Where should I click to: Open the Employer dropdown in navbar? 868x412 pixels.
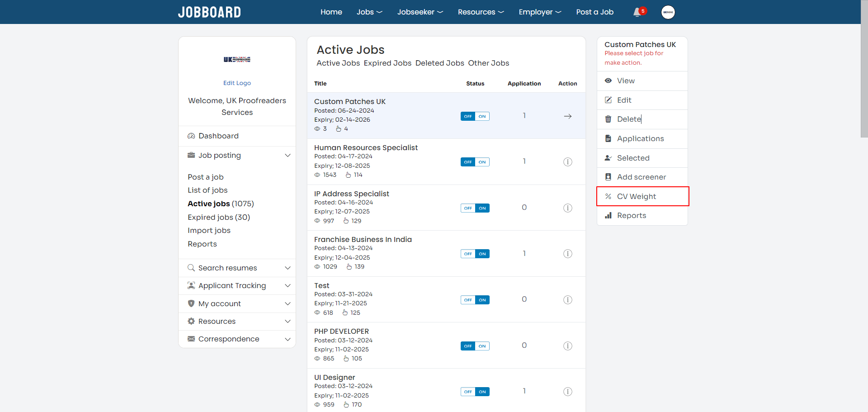click(540, 12)
